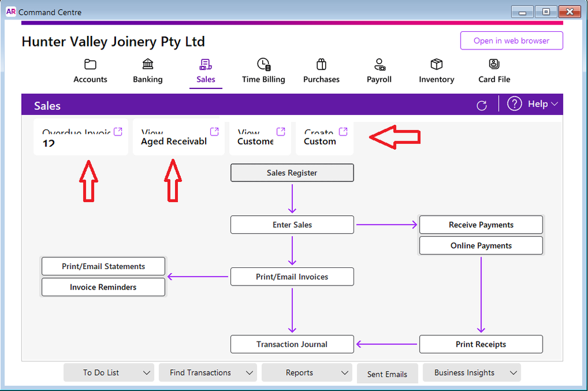Switch to the Sales tab

click(206, 72)
